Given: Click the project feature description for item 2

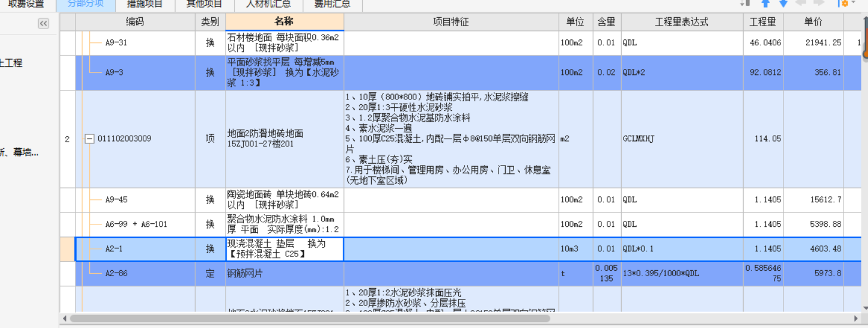Looking at the screenshot, I should click(451, 139).
